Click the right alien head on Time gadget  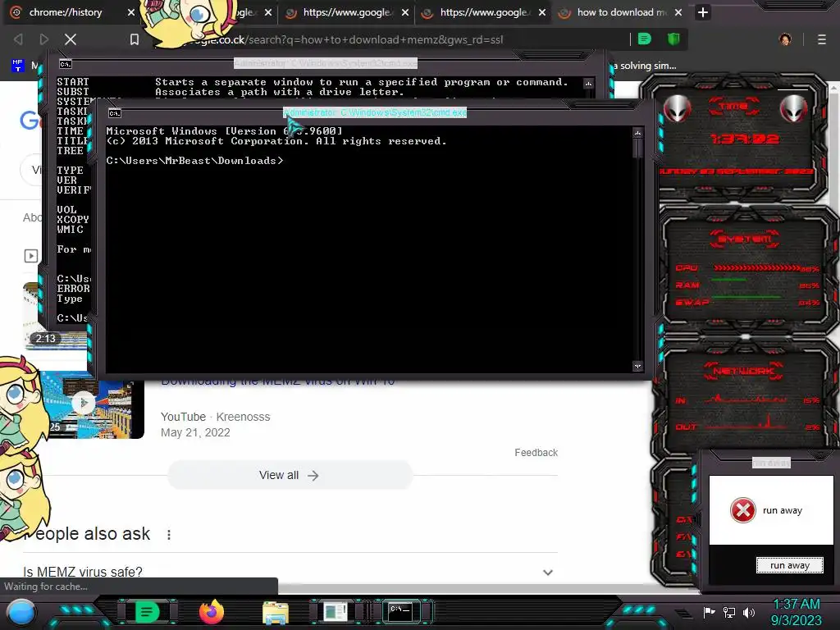[793, 109]
